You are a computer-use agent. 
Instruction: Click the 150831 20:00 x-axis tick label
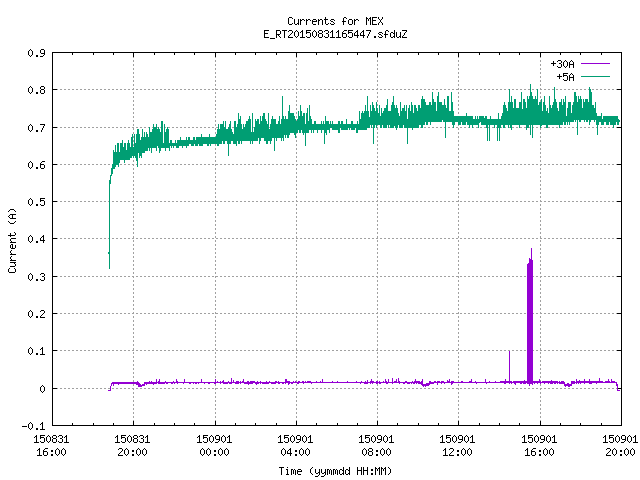coord(132,446)
